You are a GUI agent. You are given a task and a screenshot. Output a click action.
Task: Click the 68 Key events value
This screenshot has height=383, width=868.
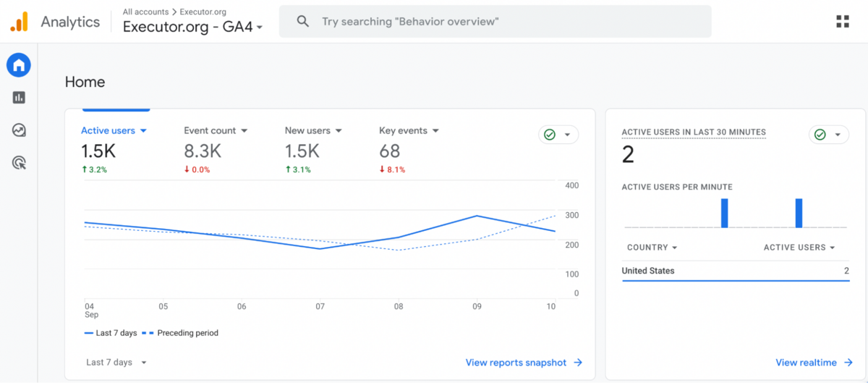click(390, 151)
